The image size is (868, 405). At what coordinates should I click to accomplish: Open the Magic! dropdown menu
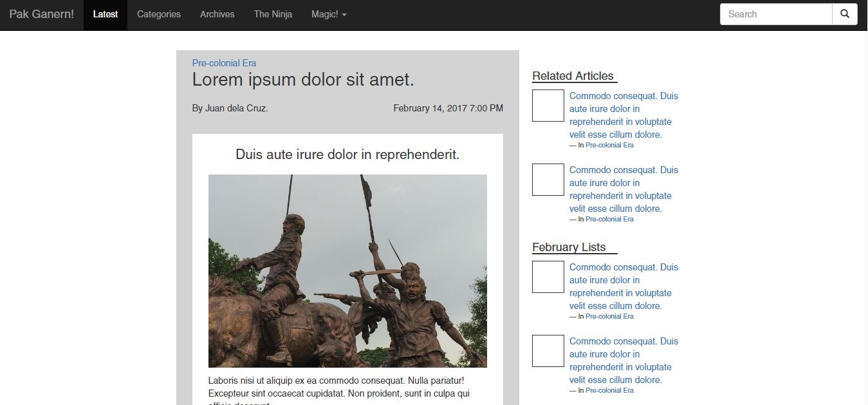329,14
